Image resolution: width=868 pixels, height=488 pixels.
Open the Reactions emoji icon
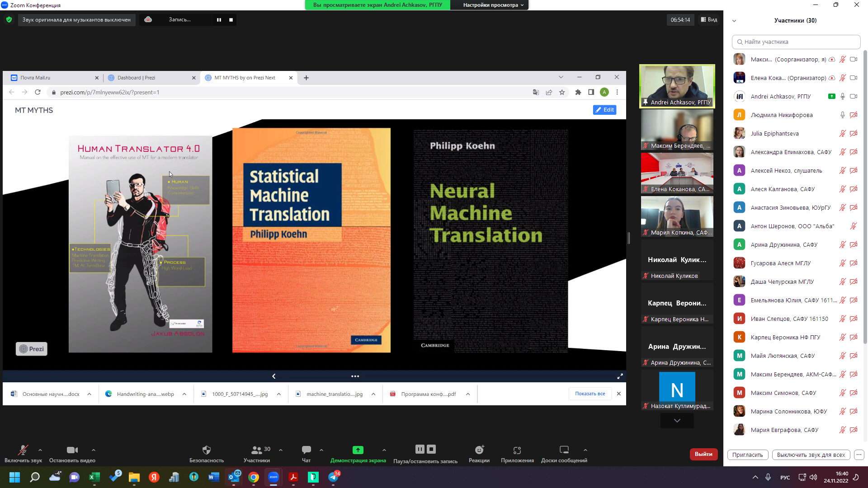[479, 450]
